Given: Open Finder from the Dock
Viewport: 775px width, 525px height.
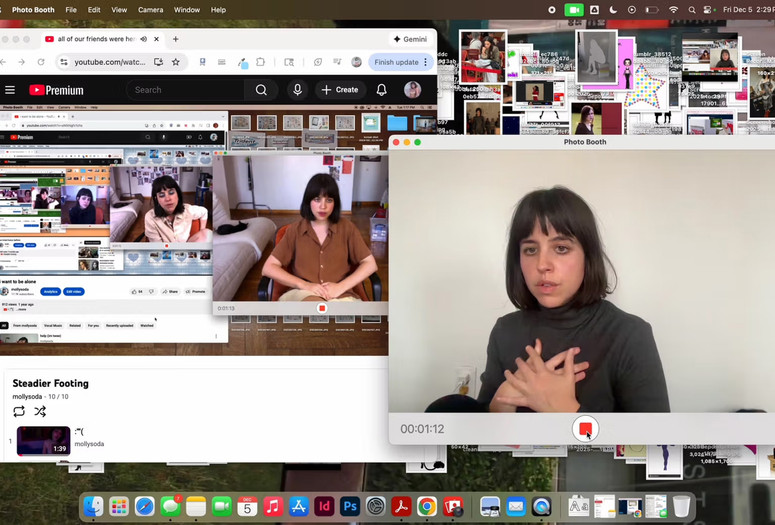Looking at the screenshot, I should coord(93,507).
